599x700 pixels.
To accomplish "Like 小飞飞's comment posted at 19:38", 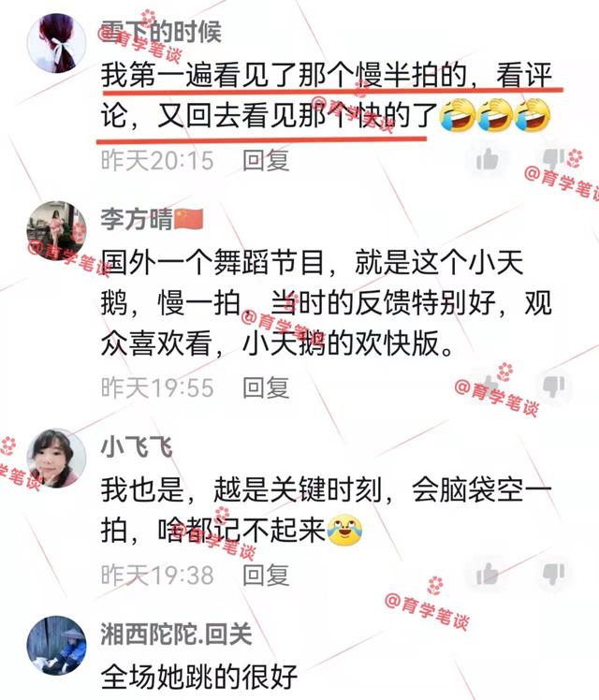I will 487,574.
